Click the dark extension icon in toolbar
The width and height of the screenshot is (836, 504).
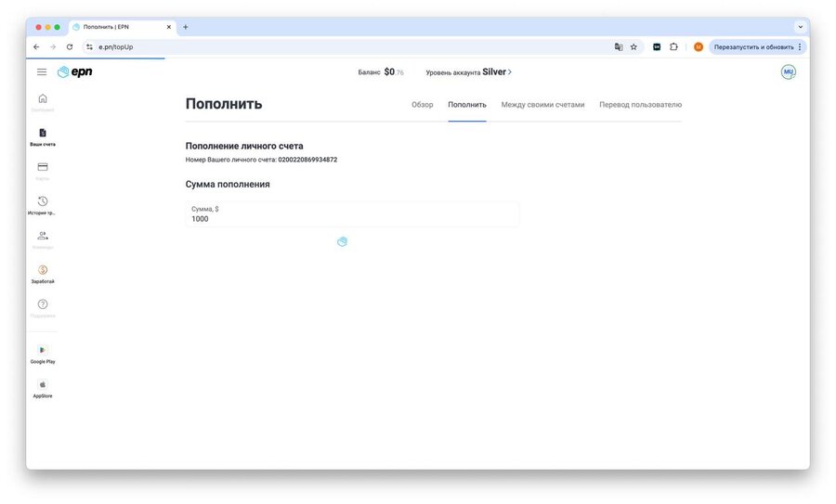coord(657,47)
